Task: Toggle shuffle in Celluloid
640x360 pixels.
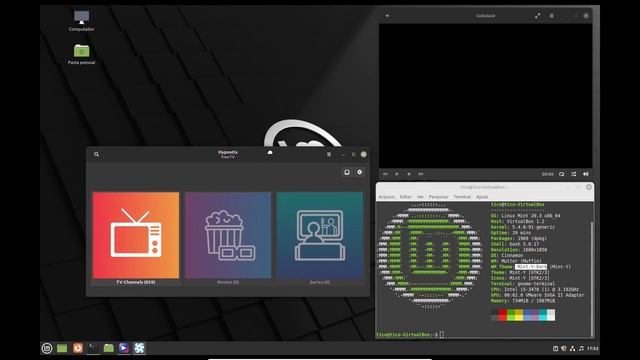Action: click(573, 174)
